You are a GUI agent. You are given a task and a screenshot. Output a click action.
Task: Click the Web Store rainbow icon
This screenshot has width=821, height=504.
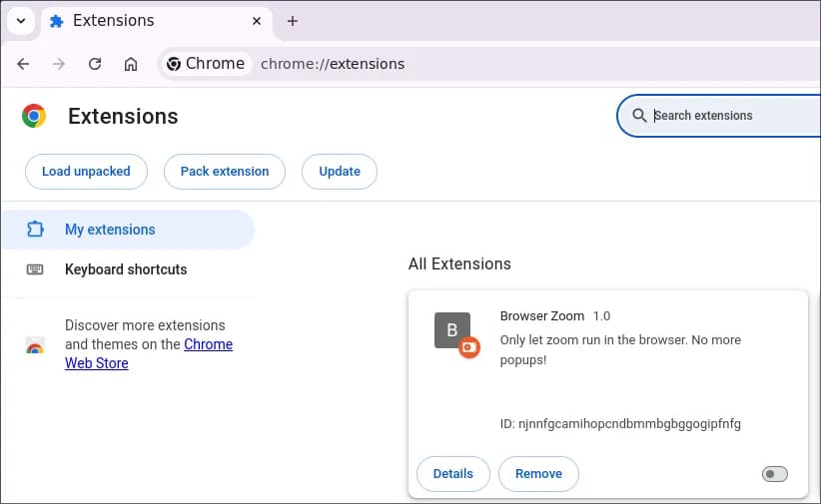tap(35, 345)
